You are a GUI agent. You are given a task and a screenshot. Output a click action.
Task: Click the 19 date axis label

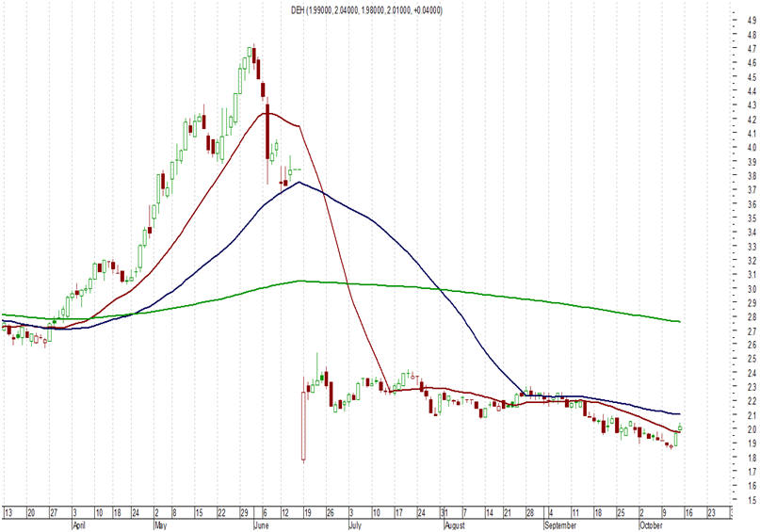click(x=308, y=512)
